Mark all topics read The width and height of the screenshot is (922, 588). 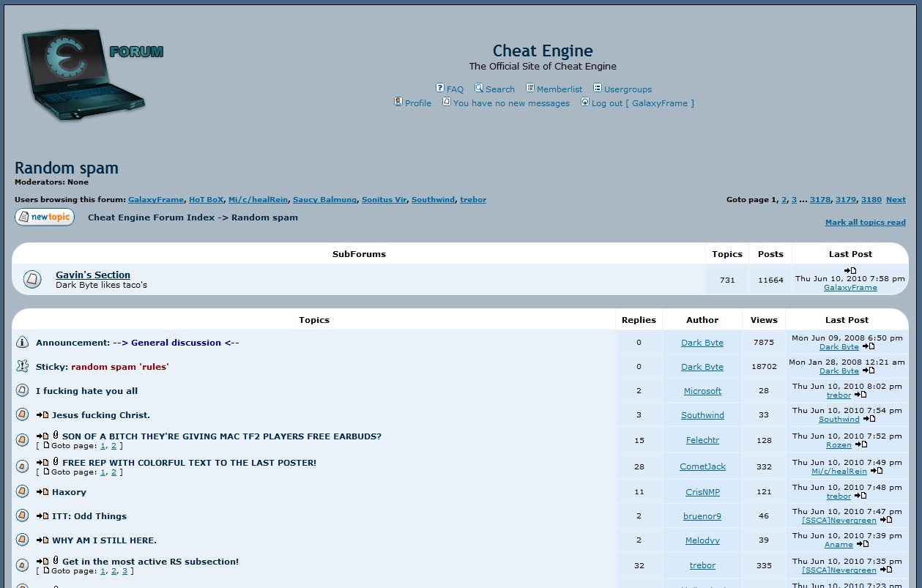point(866,222)
